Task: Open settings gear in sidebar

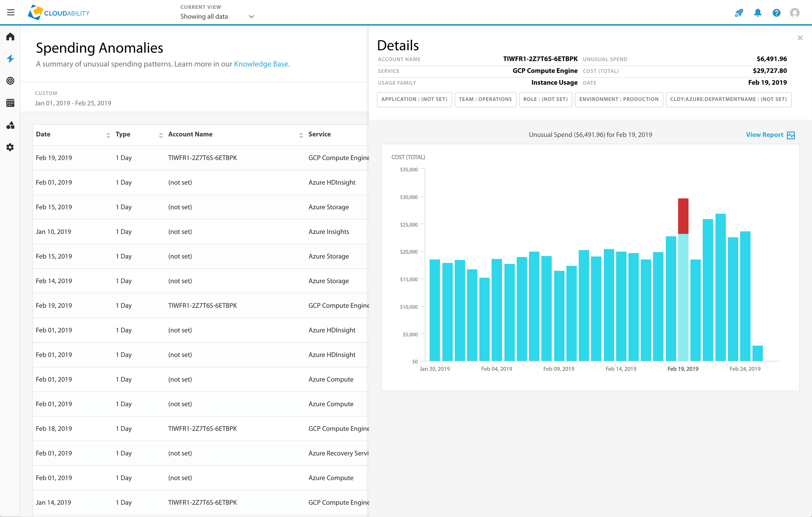Action: (11, 147)
